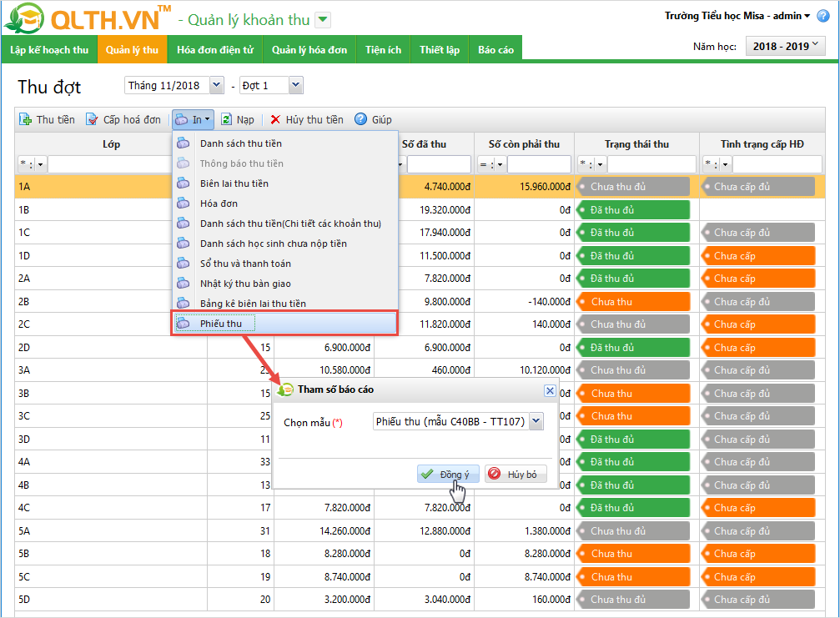The width and height of the screenshot is (840, 618).
Task: Click the Thu tiền toolbar icon
Action: 25,120
